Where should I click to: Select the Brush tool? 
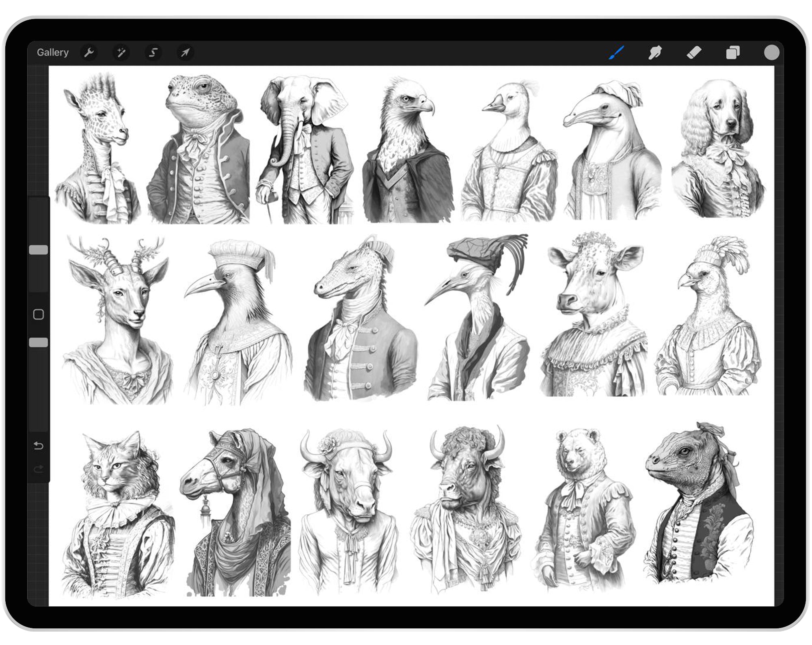tap(615, 52)
